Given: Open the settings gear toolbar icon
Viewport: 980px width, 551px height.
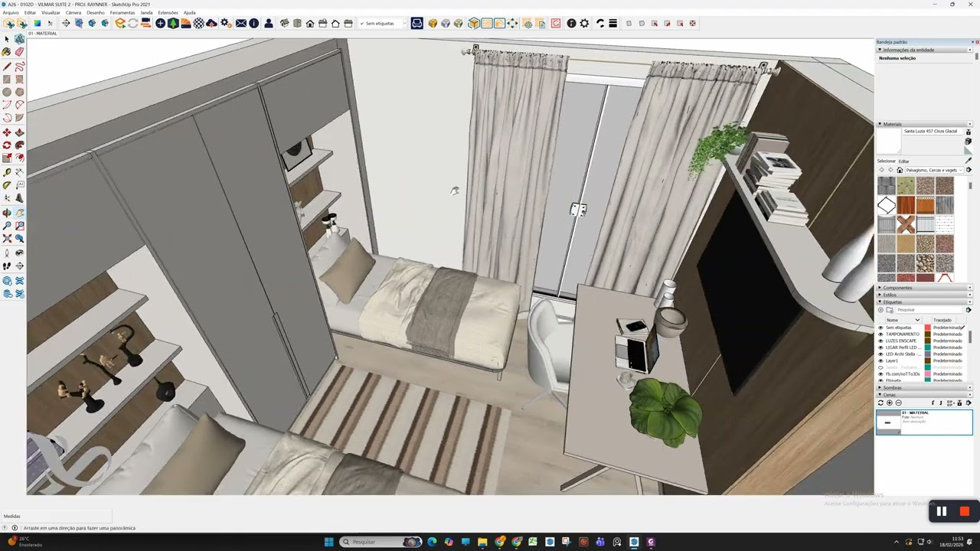Looking at the screenshot, I should coord(584,24).
